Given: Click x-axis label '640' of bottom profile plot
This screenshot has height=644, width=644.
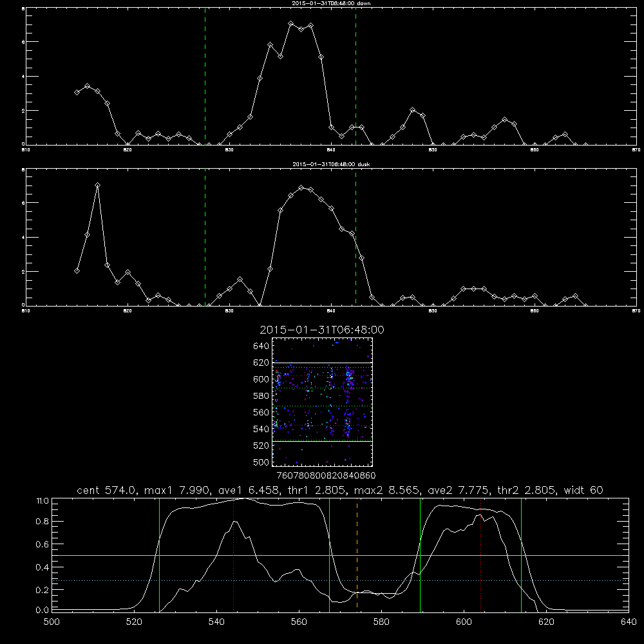Looking at the screenshot, I should coord(629,622).
